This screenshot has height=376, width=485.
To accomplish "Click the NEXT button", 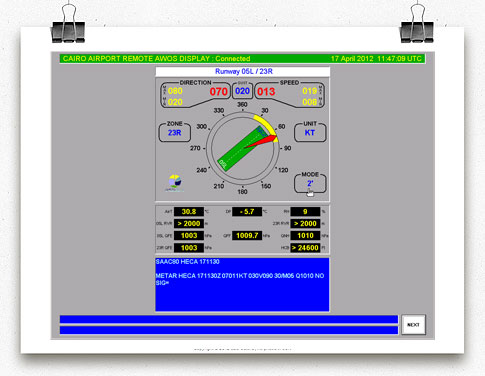I will [413, 324].
